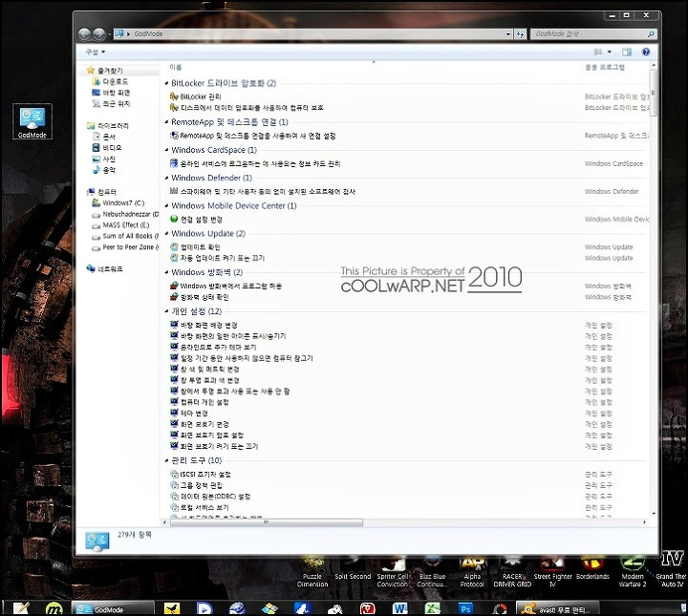Click the horizontal scrollbar thumb

coord(267,522)
